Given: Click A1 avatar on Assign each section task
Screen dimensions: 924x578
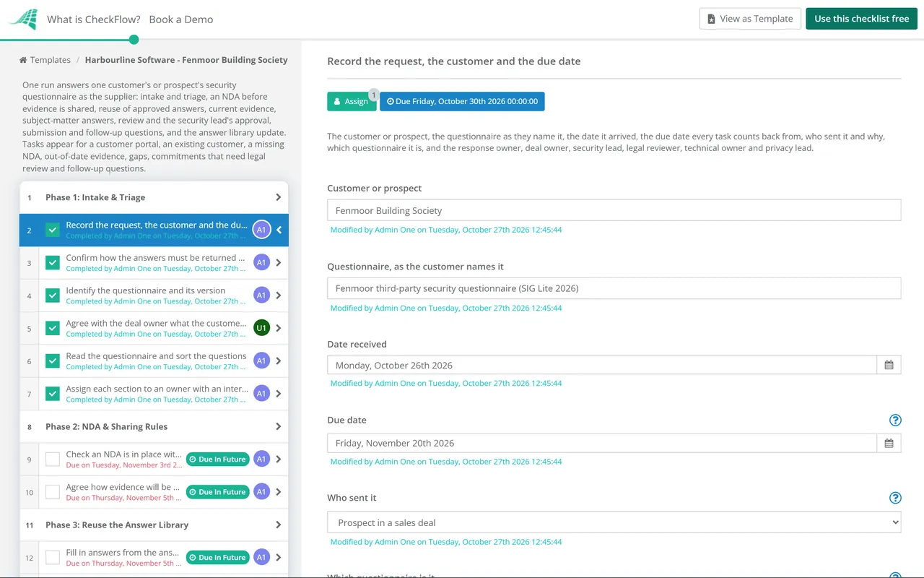Looking at the screenshot, I should [261, 394].
